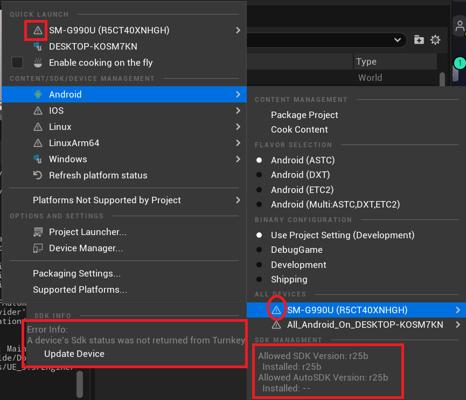Viewport: 466px width, 400px height.
Task: Click Allowed AutoSDK Version: r25b text
Action: click(x=323, y=378)
